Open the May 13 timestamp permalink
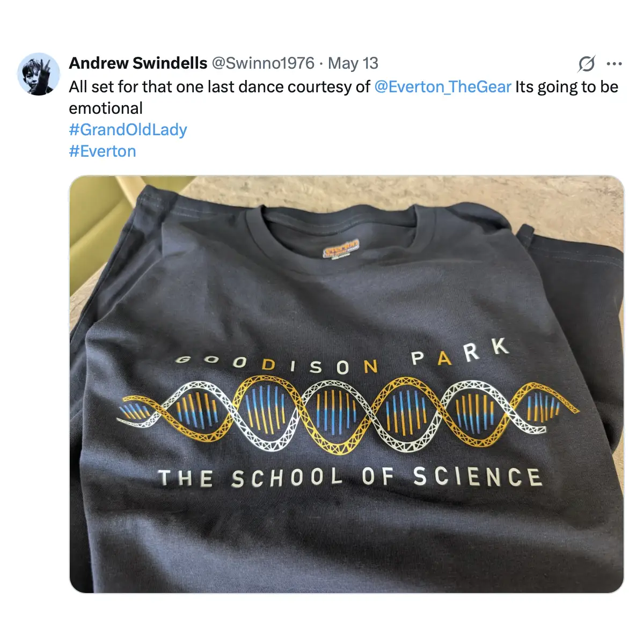Viewport: 644px width, 644px height. [x=353, y=63]
